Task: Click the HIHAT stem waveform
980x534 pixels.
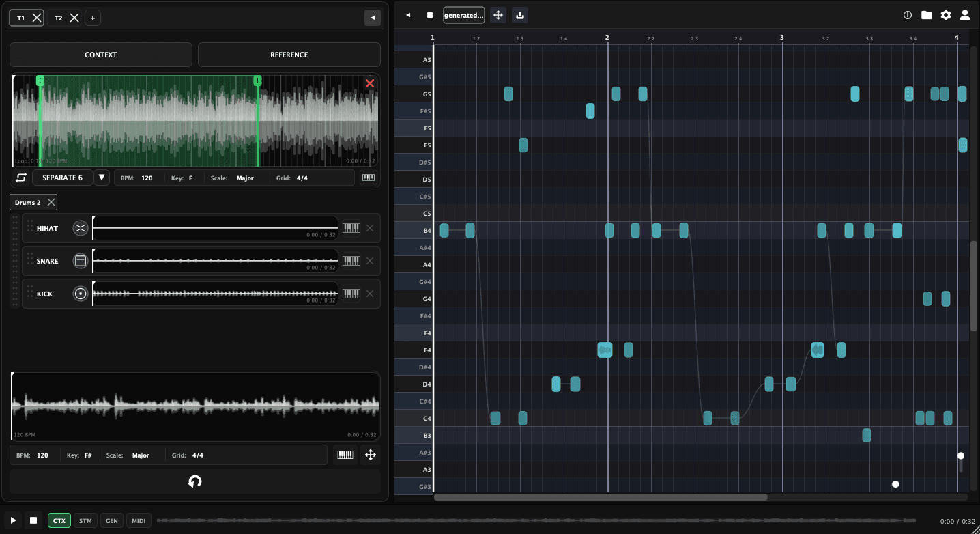Action: (x=215, y=228)
